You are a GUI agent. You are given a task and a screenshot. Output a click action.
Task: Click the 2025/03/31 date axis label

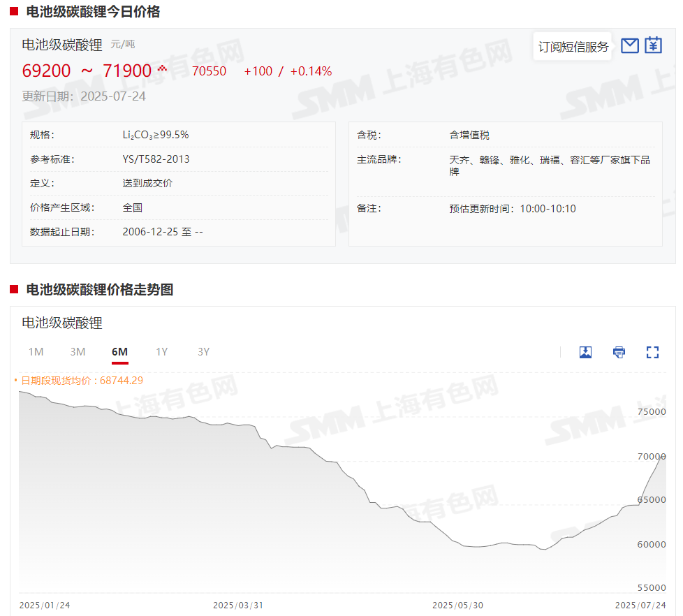pos(238,605)
